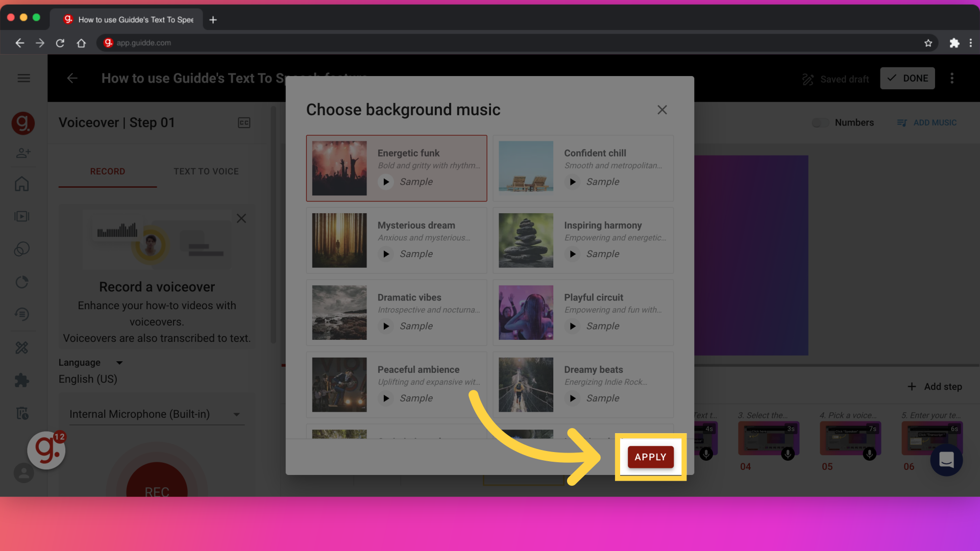This screenshot has width=980, height=551.
Task: Select the Mysterious dream thumbnail
Action: (x=339, y=240)
